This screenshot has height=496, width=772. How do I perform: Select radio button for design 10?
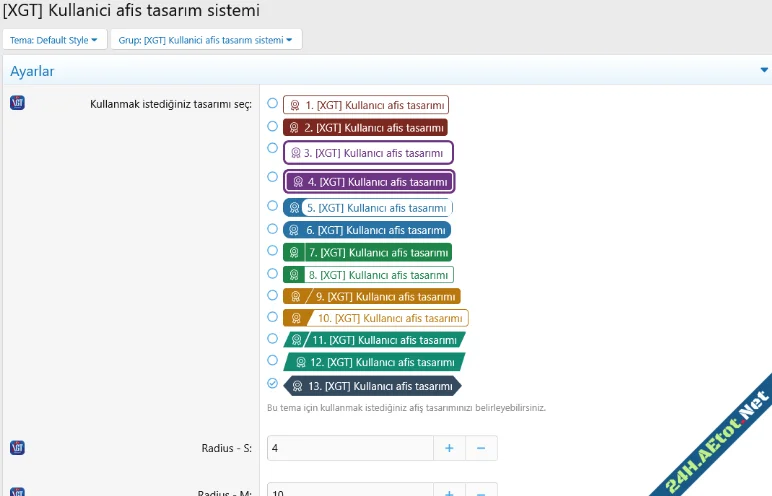coord(273,316)
